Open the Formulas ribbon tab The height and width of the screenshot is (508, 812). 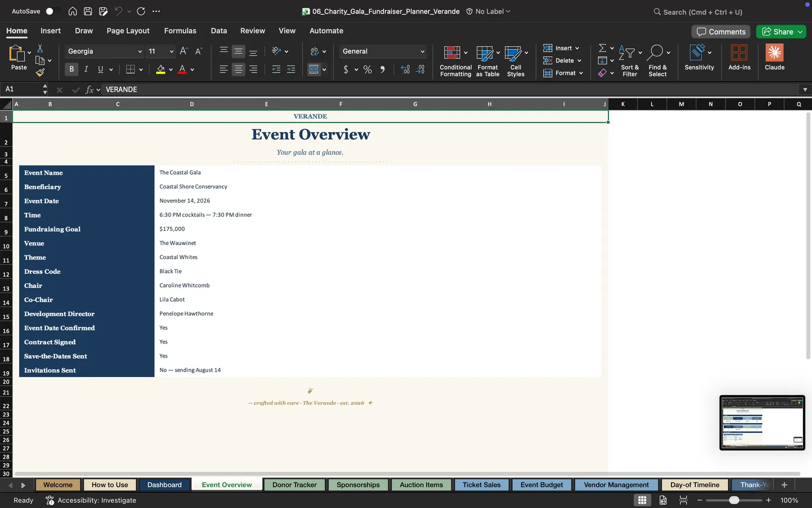tap(180, 31)
